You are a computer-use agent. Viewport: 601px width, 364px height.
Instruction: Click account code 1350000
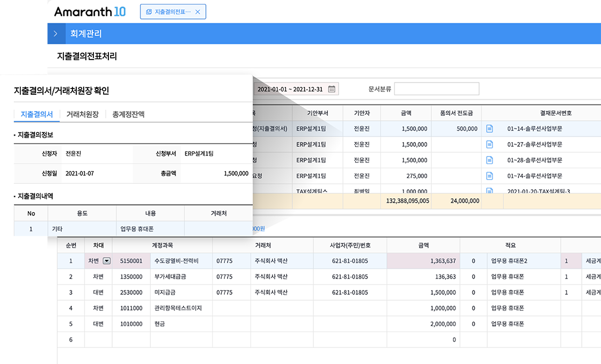(x=131, y=276)
